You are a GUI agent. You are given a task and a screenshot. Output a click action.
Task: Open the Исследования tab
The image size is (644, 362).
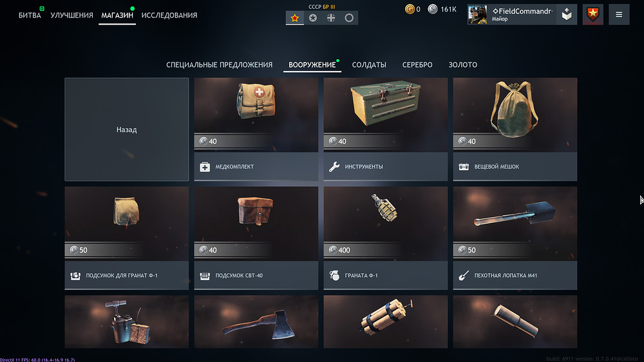tap(169, 15)
